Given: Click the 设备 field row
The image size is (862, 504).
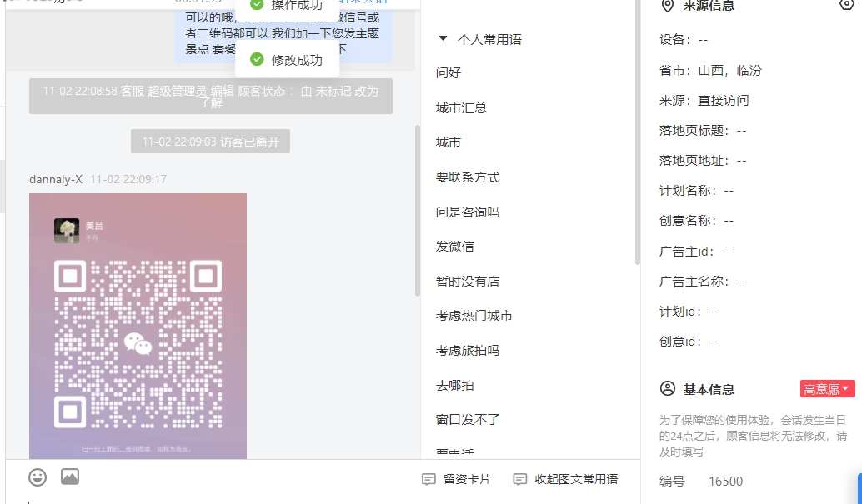Looking at the screenshot, I should point(684,40).
